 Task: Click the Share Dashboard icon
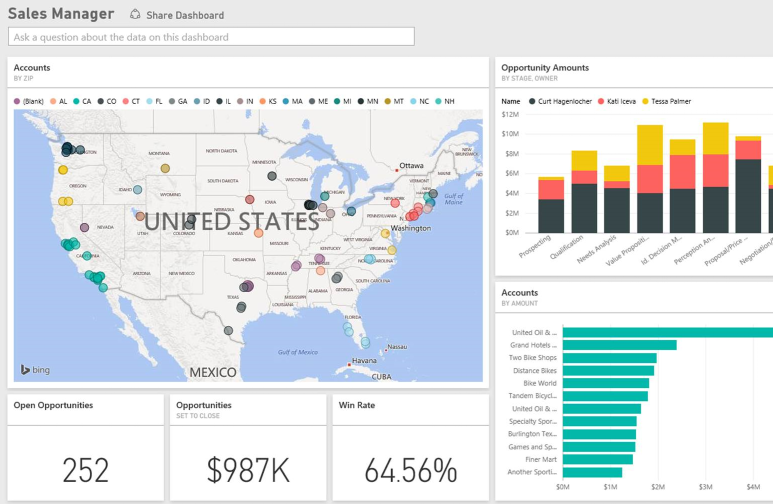135,15
